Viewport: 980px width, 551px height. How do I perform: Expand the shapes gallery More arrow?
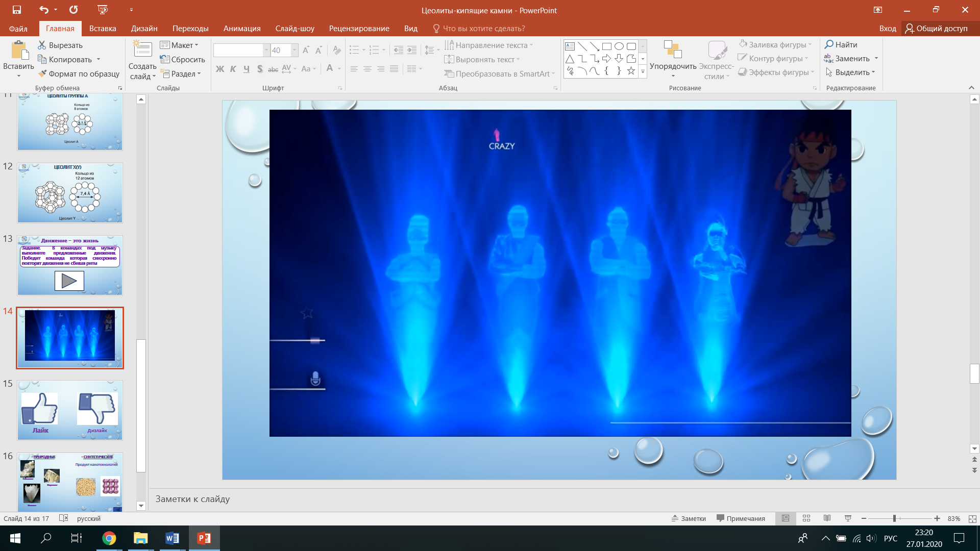[643, 72]
